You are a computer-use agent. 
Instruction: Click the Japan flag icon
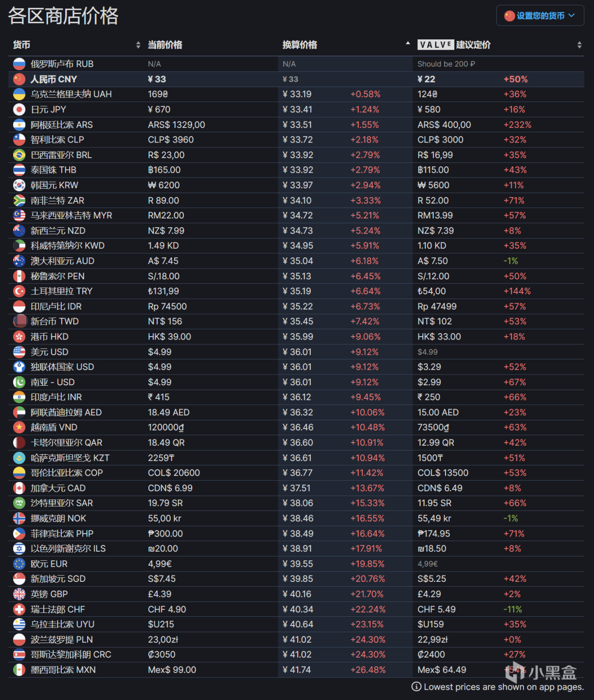19,109
